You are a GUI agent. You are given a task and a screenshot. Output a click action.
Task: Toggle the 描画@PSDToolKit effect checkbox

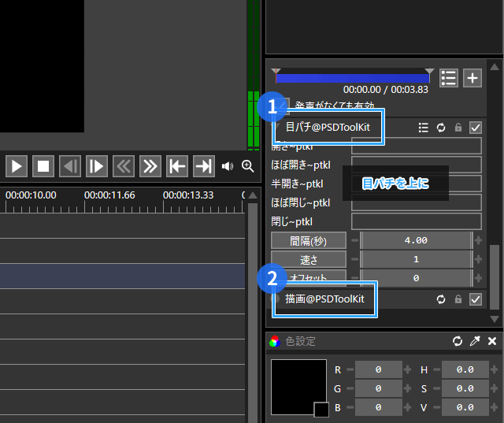tap(475, 299)
